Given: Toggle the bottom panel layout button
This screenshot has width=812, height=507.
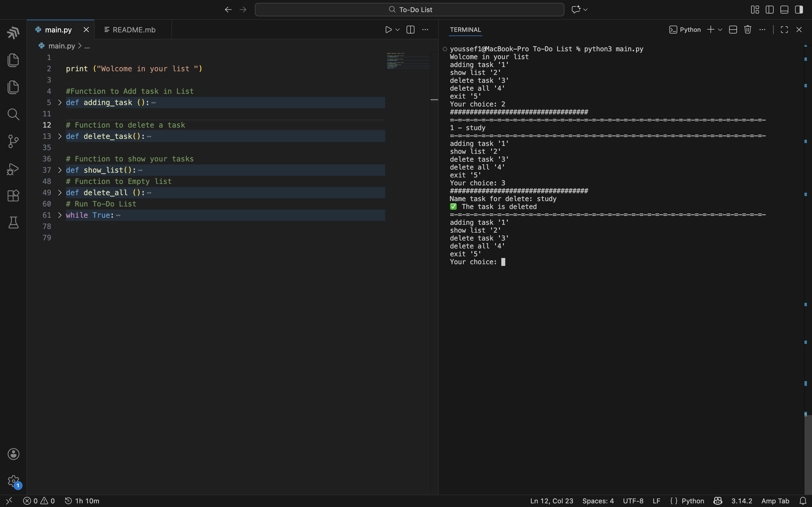Looking at the screenshot, I should [784, 10].
